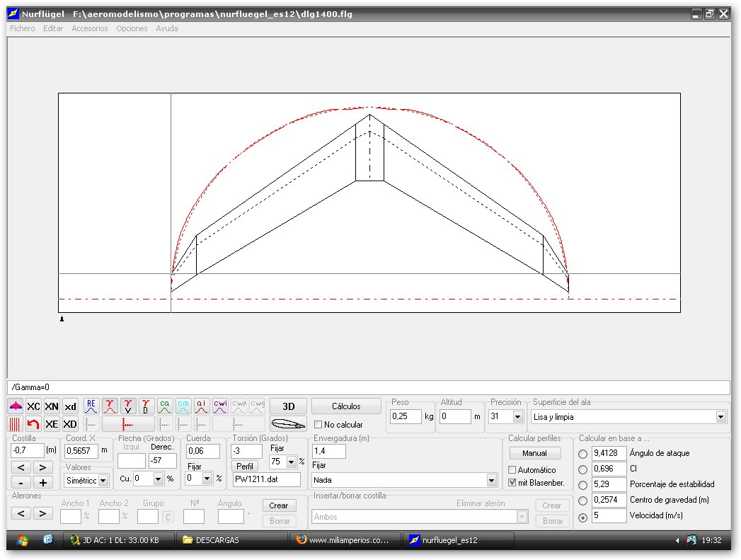
Task: Click the XC toolbar icon
Action: point(33,406)
